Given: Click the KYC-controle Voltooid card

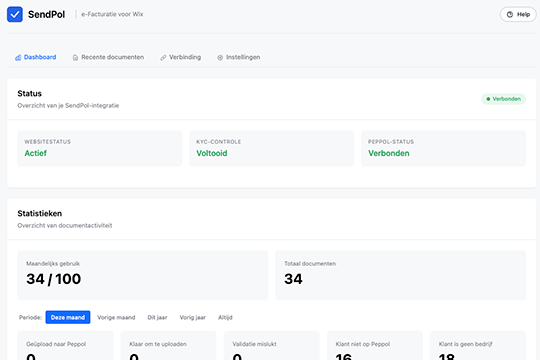Looking at the screenshot, I should point(272,148).
